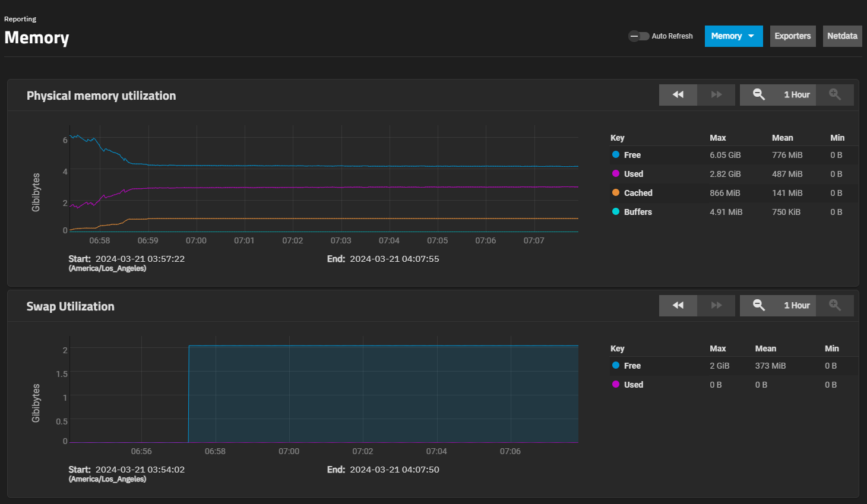Click the blue Free swatch in physical memory legend

point(616,155)
